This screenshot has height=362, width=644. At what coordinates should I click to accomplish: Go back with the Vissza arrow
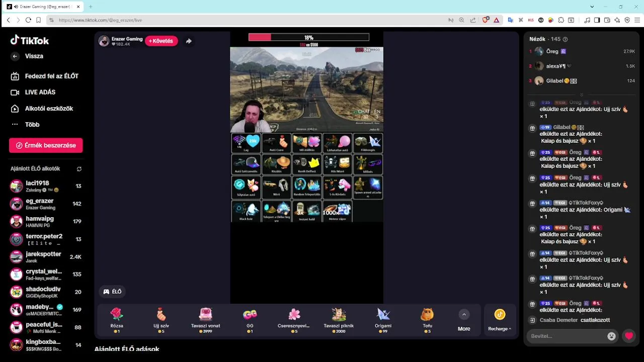coord(15,56)
